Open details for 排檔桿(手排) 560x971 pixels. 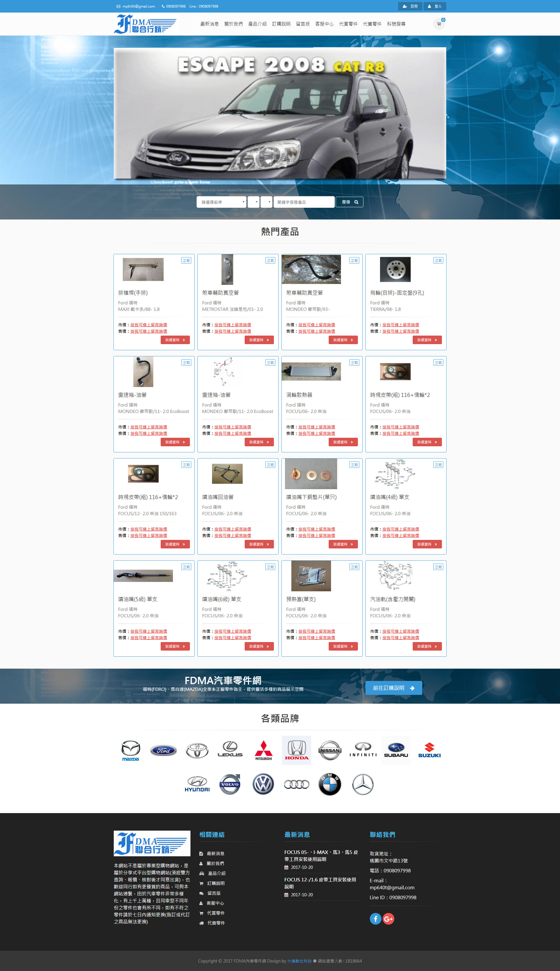(x=175, y=340)
